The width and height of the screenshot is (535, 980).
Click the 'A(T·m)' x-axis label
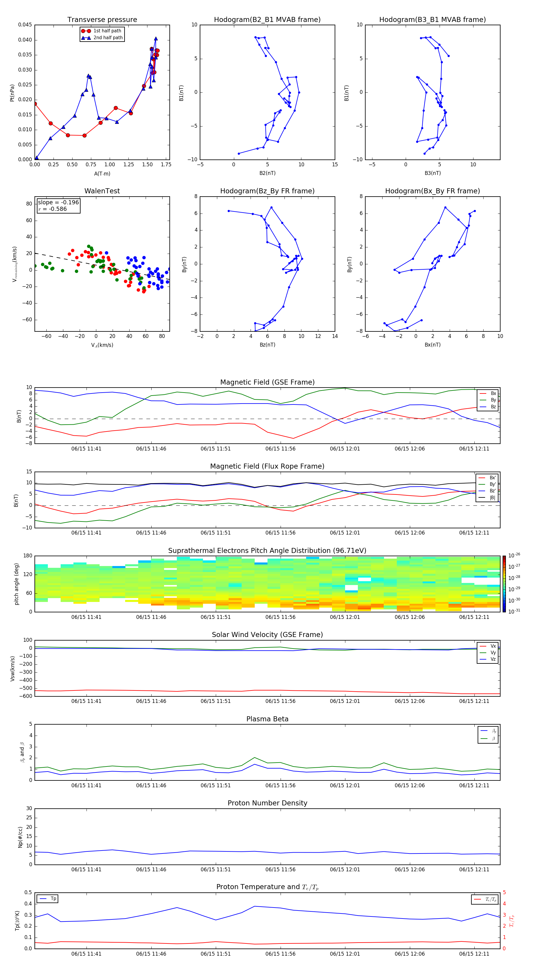[x=102, y=174]
